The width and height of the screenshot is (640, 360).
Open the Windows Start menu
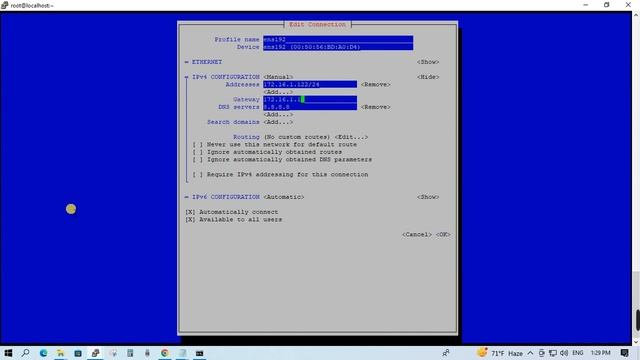[x=8, y=353]
